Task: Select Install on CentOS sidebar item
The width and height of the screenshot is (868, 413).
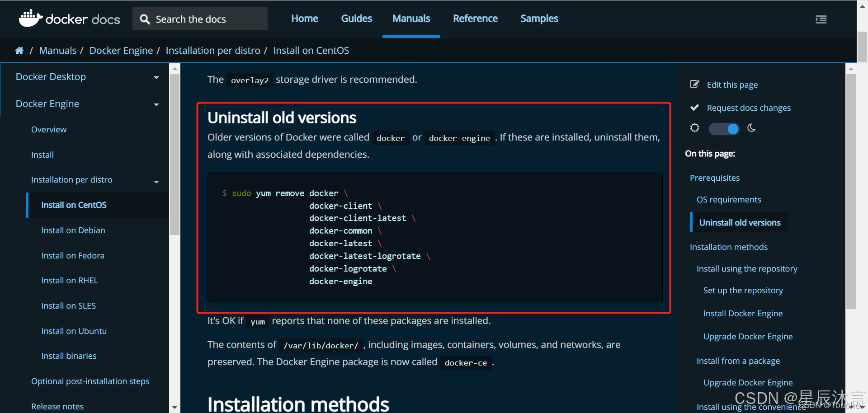Action: pyautogui.click(x=74, y=205)
